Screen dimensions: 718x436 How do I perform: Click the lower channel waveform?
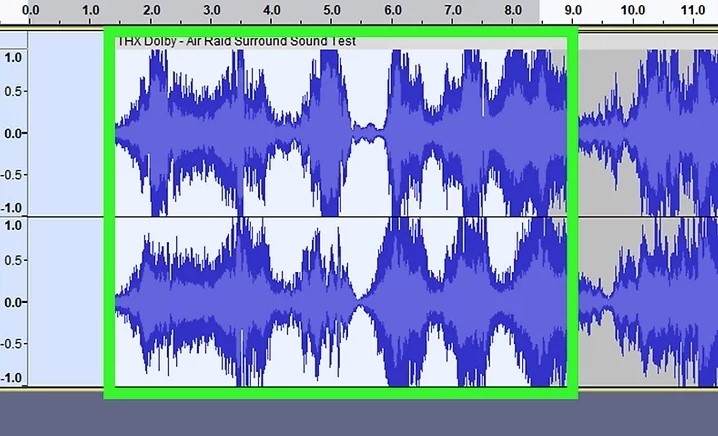click(x=416, y=302)
